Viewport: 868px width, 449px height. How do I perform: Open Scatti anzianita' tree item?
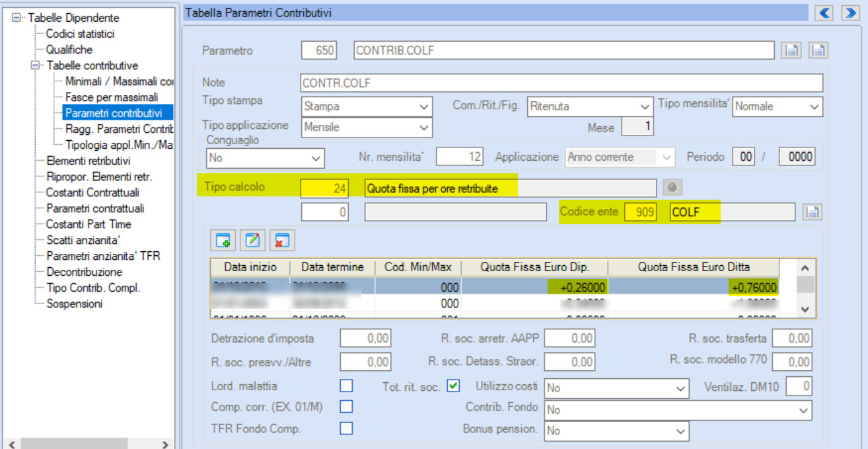click(83, 240)
